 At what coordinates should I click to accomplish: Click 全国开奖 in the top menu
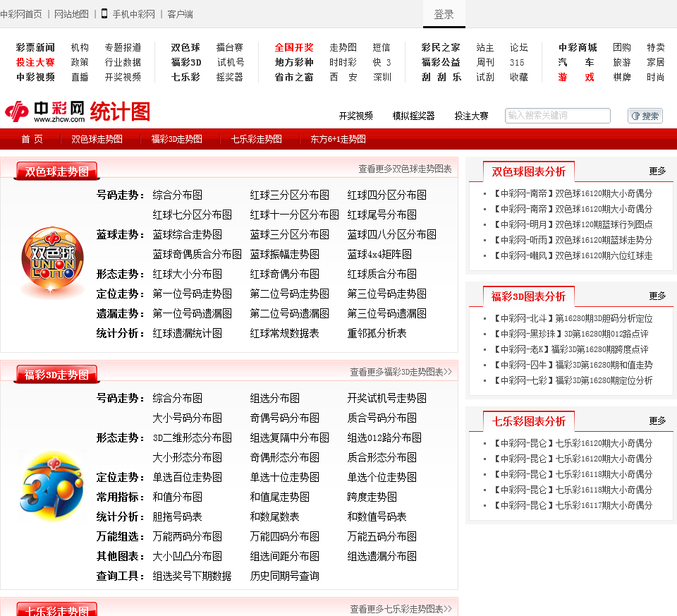click(294, 47)
